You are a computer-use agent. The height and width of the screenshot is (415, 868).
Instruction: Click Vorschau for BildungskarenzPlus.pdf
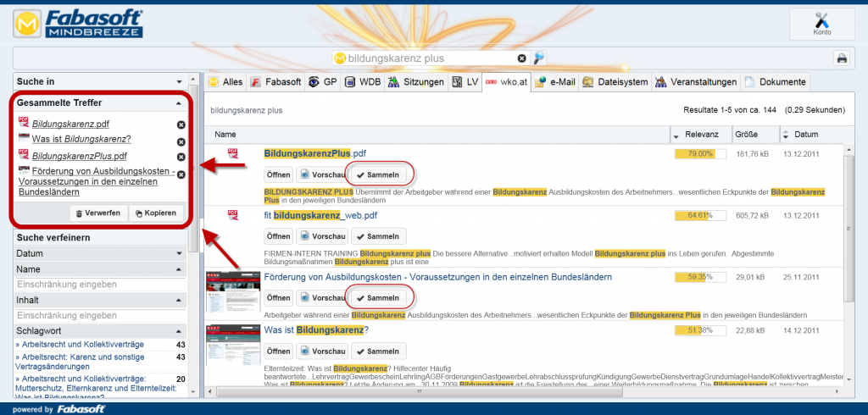(321, 174)
